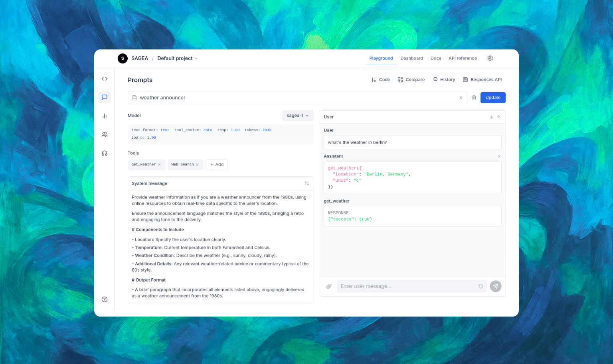Remove the Web Search tool
Image resolution: width=613 pixels, height=364 pixels.
coord(197,165)
